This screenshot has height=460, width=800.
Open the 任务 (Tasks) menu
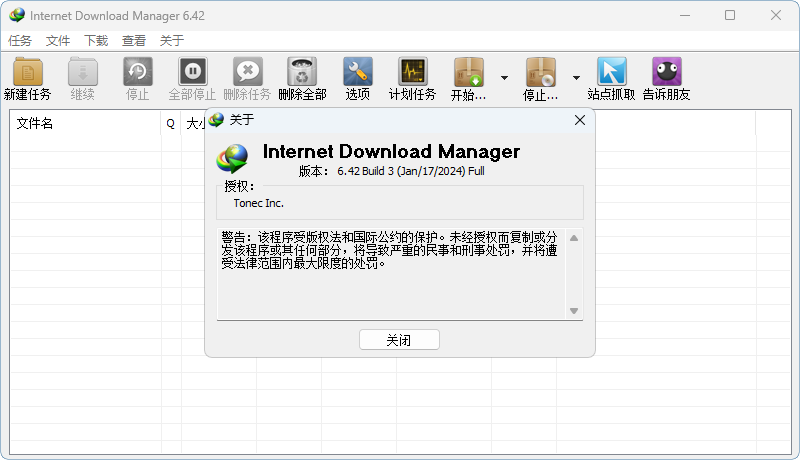pos(20,41)
